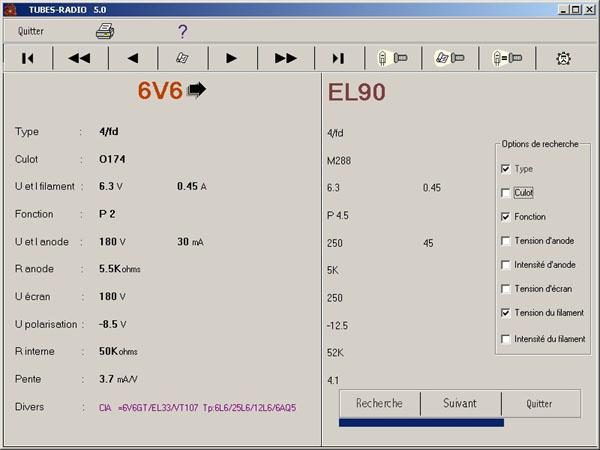The image size is (600, 450).
Task: Click the Quitter button in the search panel
Action: (x=540, y=403)
